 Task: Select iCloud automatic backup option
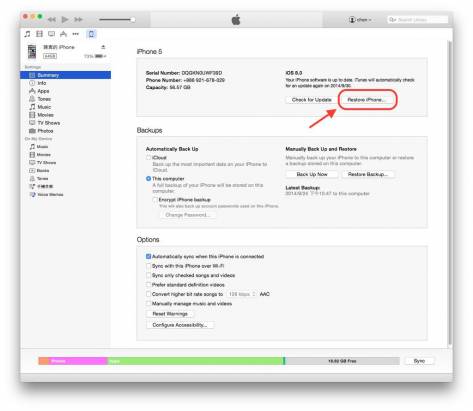tap(149, 157)
